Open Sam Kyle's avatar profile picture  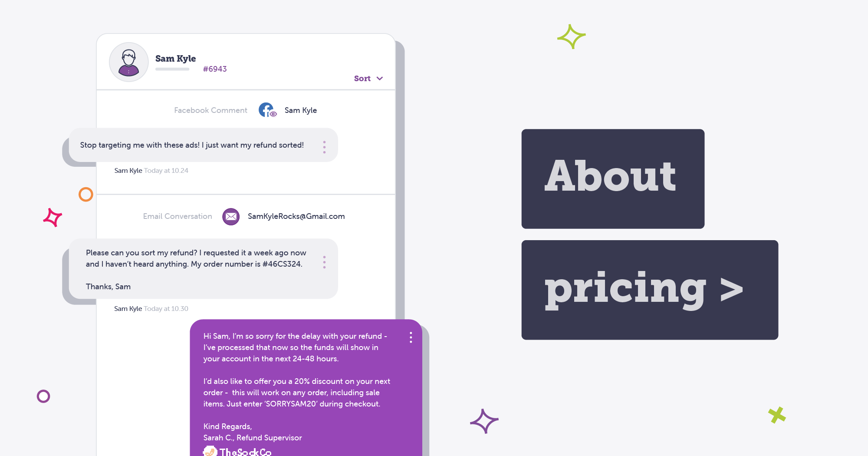pyautogui.click(x=128, y=62)
